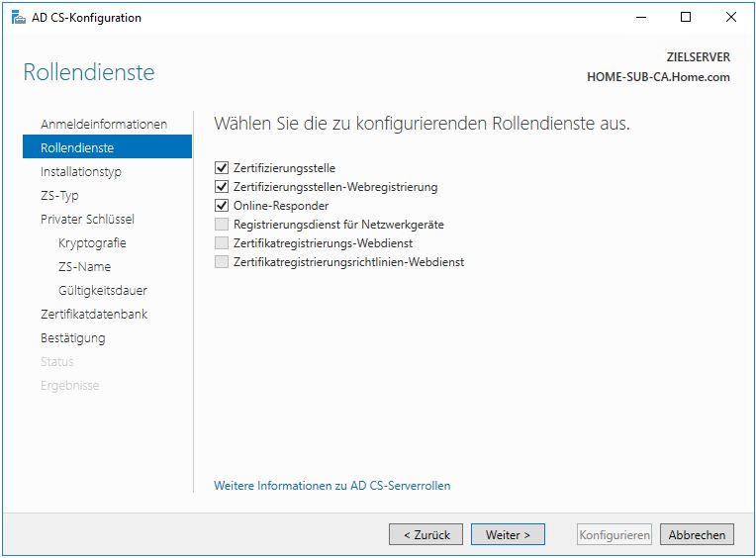Cancel the wizard with Abbrechen
The image size is (756, 558).
tap(697, 534)
